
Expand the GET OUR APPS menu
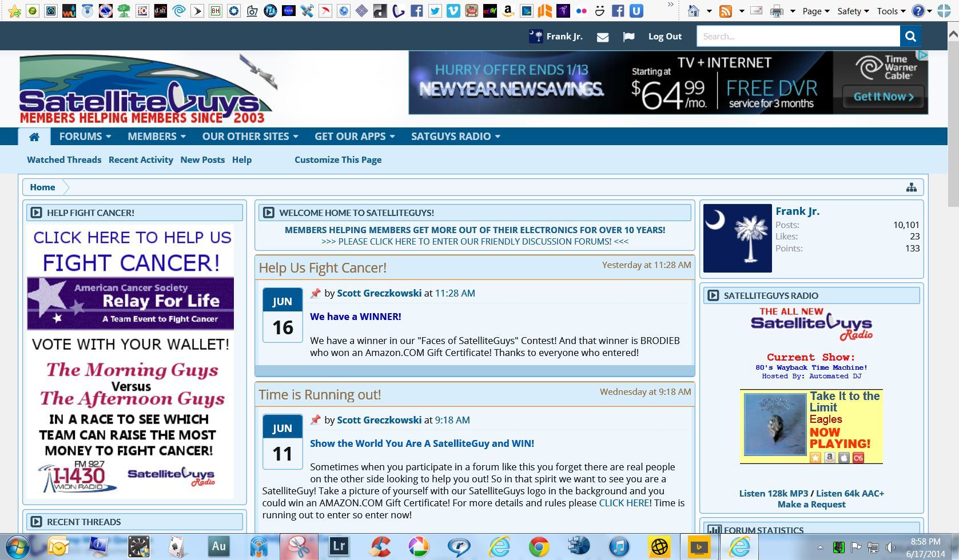coord(355,137)
